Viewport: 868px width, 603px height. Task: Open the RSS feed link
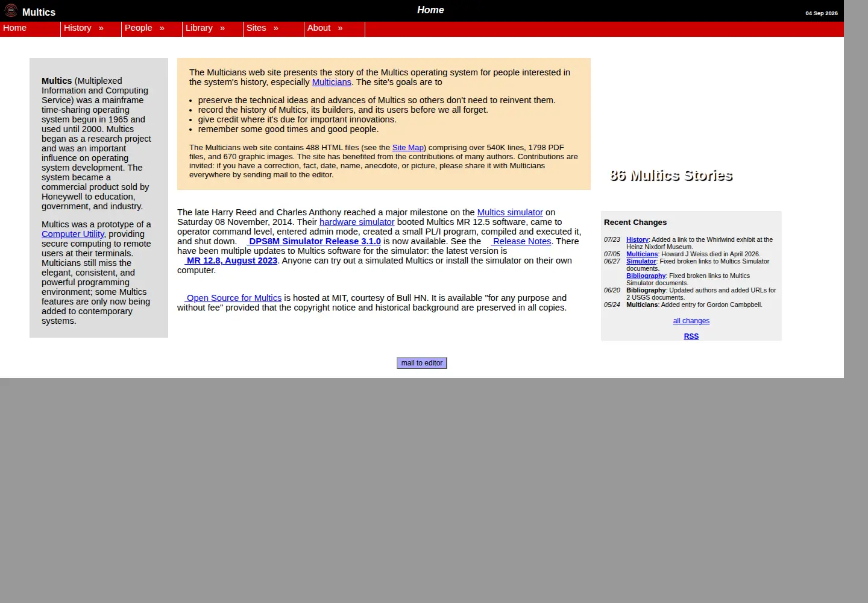pos(691,336)
